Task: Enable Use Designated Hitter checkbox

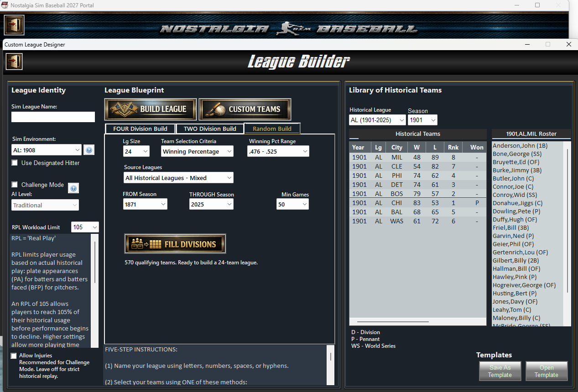Action: click(x=15, y=163)
